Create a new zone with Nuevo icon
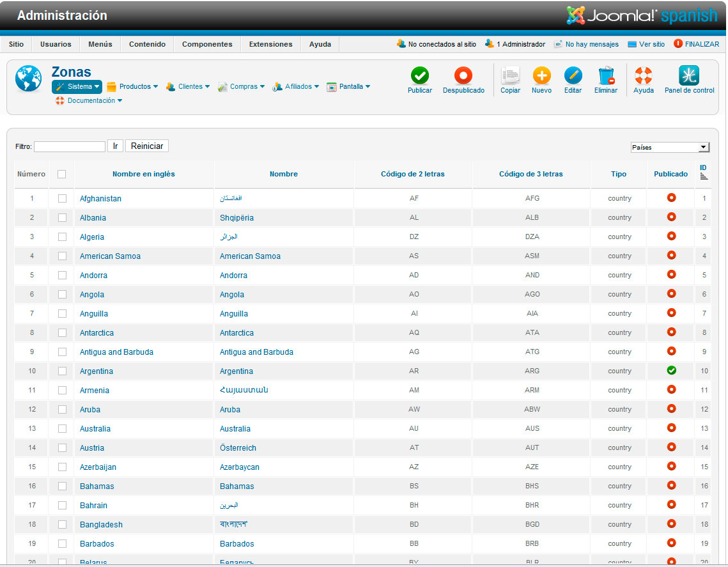This screenshot has height=567, width=728. pos(541,75)
